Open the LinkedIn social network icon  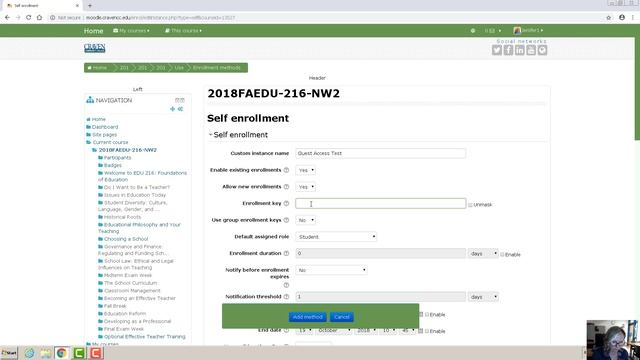pyautogui.click(x=520, y=50)
